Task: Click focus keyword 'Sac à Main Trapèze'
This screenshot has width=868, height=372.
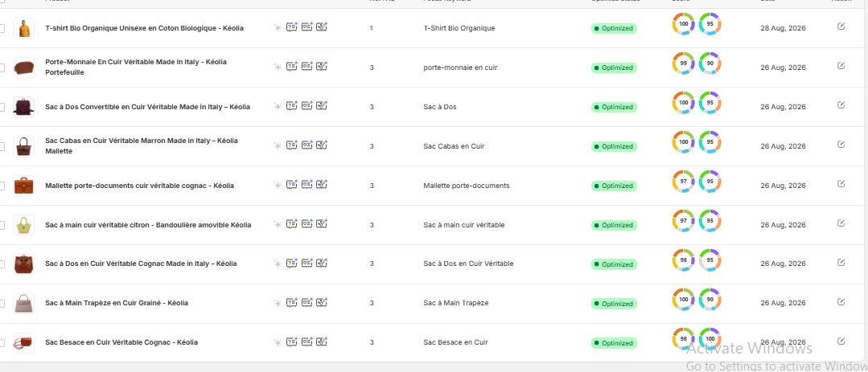Action: pos(456,303)
